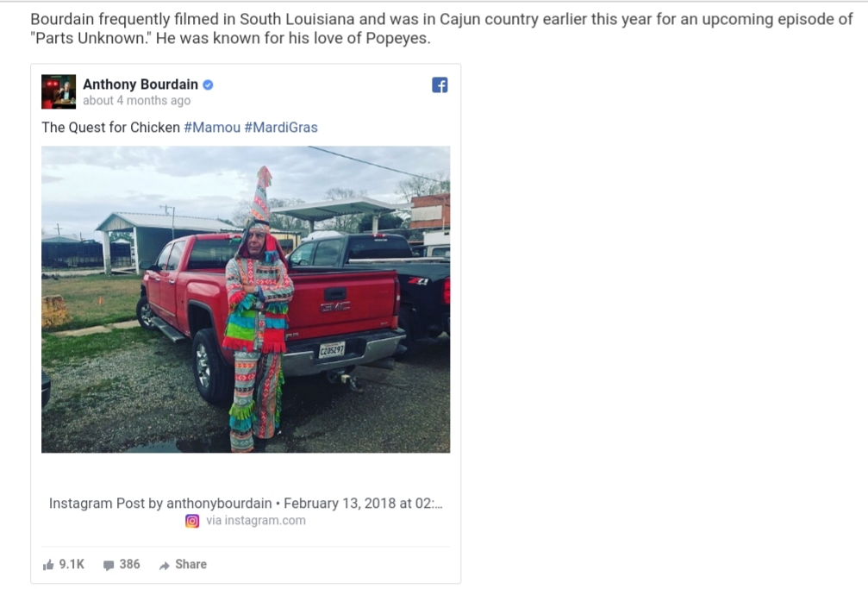The width and height of the screenshot is (868, 589).
Task: Open the #Mamou hashtag
Action: pyautogui.click(x=212, y=128)
